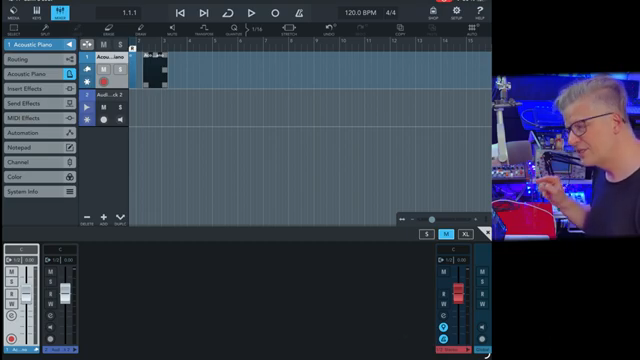
Task: Expand MIDI Effects section
Action: (40, 118)
